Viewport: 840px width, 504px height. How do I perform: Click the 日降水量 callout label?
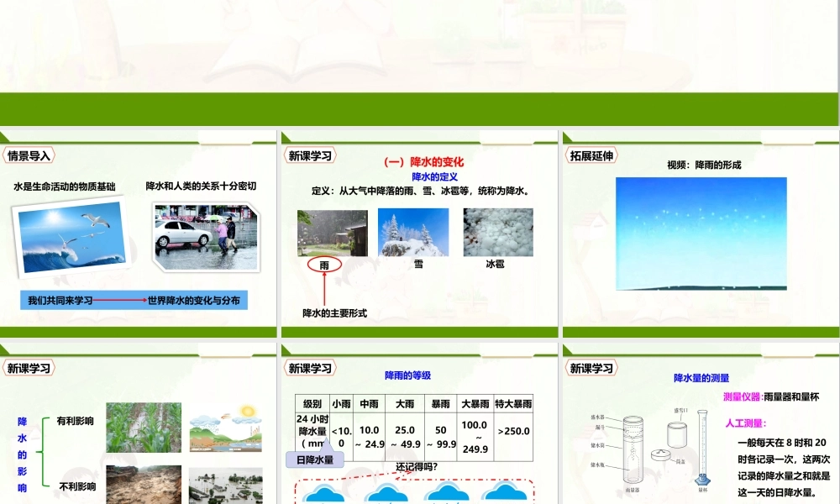pos(315,459)
